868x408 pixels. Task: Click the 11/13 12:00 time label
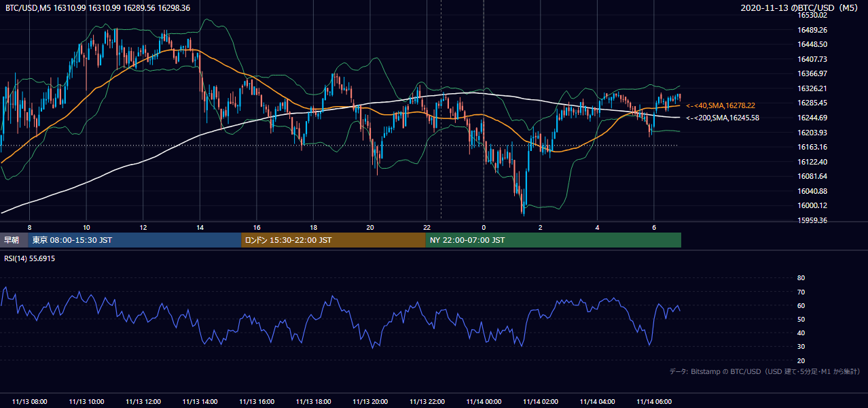pos(143,402)
